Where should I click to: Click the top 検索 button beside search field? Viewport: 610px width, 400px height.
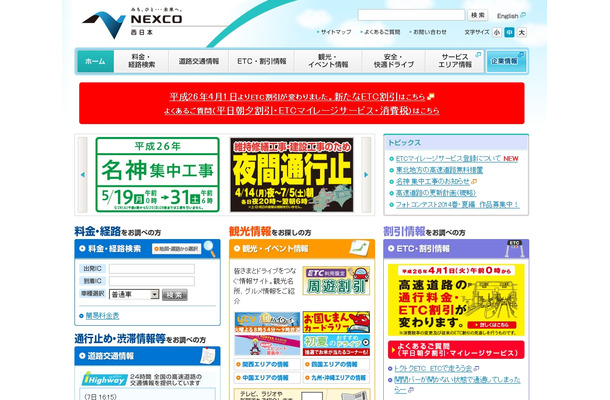coord(478,15)
